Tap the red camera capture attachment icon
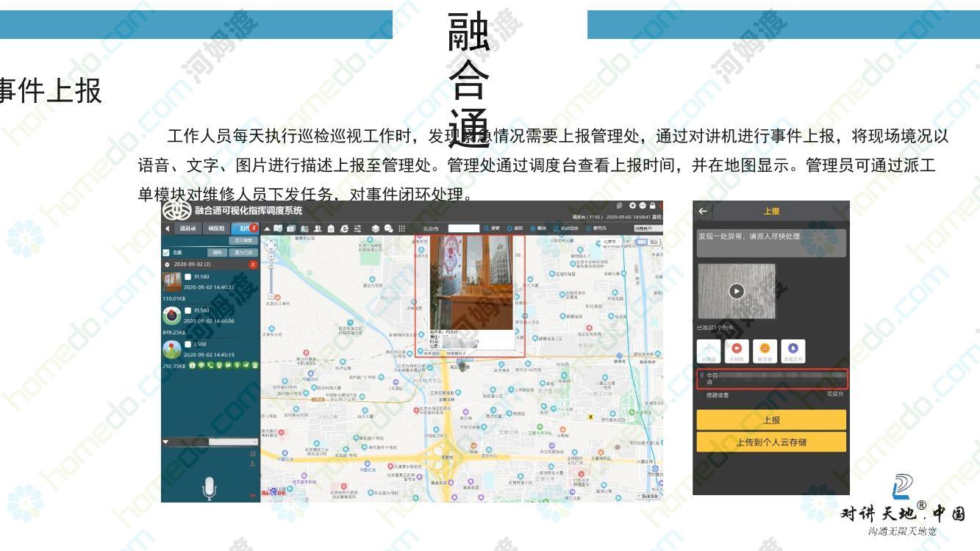The width and height of the screenshot is (980, 551). (x=735, y=351)
